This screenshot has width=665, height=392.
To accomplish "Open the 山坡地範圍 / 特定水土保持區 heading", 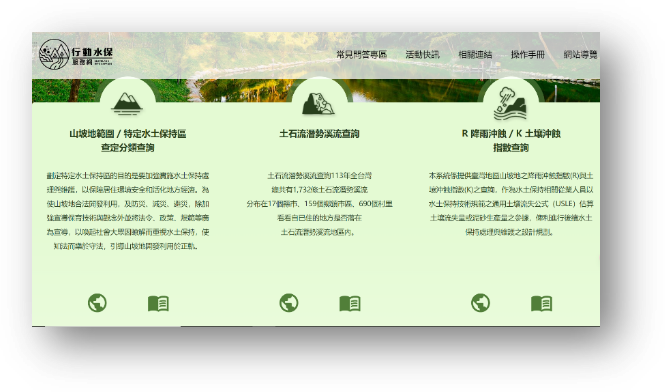I will [128, 134].
